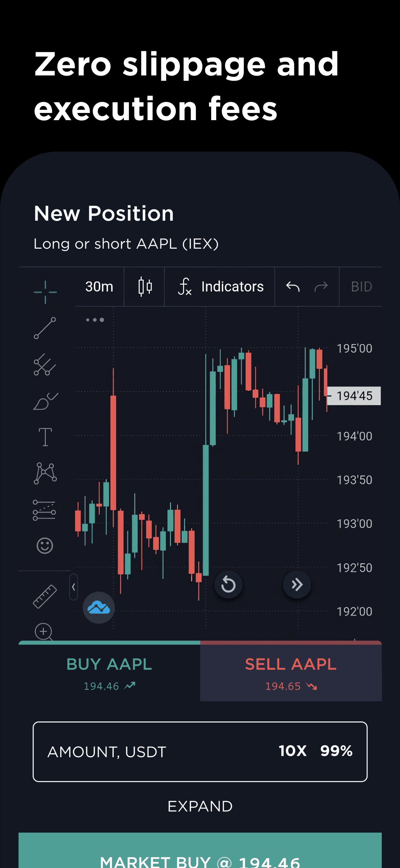The image size is (400, 868).
Task: Undo the last chart action
Action: [293, 287]
